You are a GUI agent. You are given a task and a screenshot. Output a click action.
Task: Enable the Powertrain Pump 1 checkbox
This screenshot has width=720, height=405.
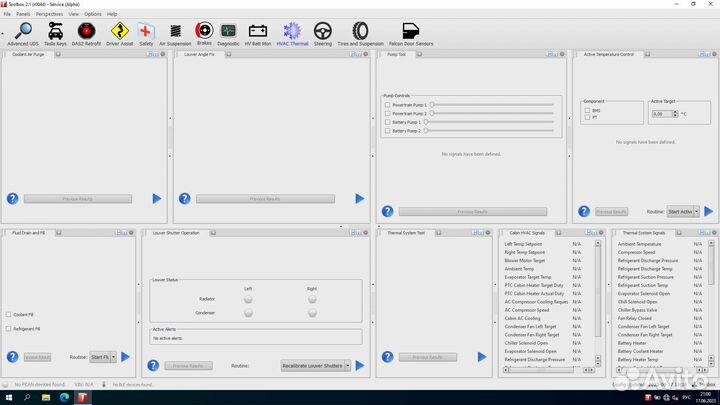(x=388, y=105)
